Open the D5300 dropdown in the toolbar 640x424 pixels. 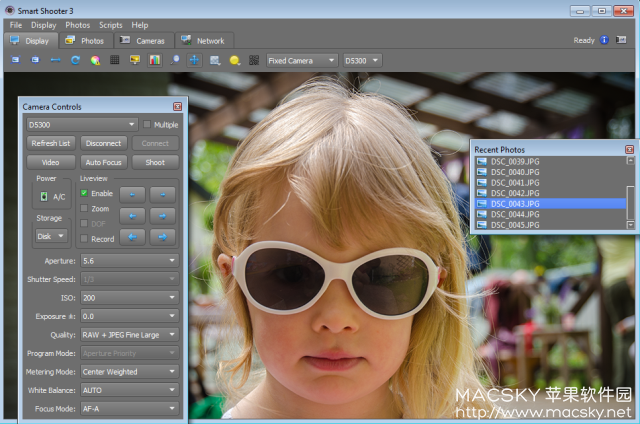(x=362, y=60)
